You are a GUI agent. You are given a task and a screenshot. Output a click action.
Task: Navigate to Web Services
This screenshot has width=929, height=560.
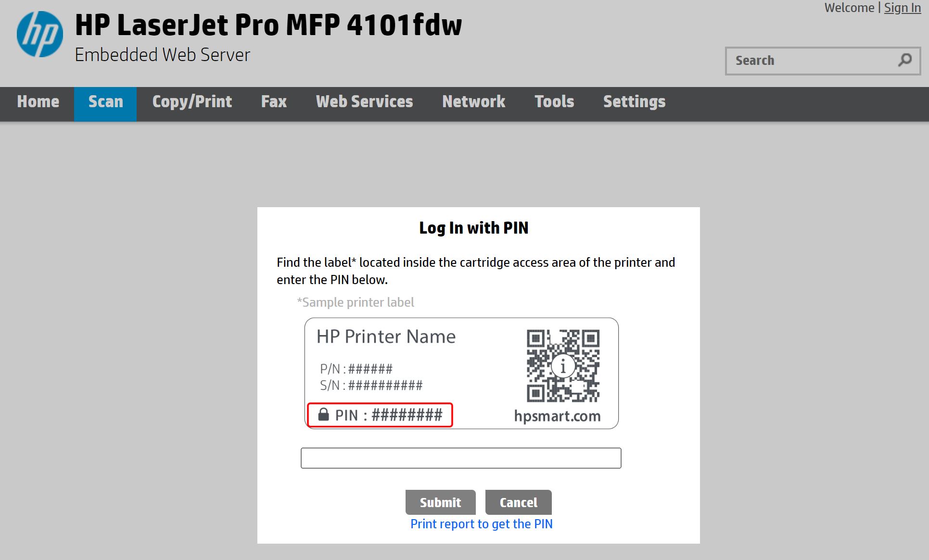coord(364,101)
